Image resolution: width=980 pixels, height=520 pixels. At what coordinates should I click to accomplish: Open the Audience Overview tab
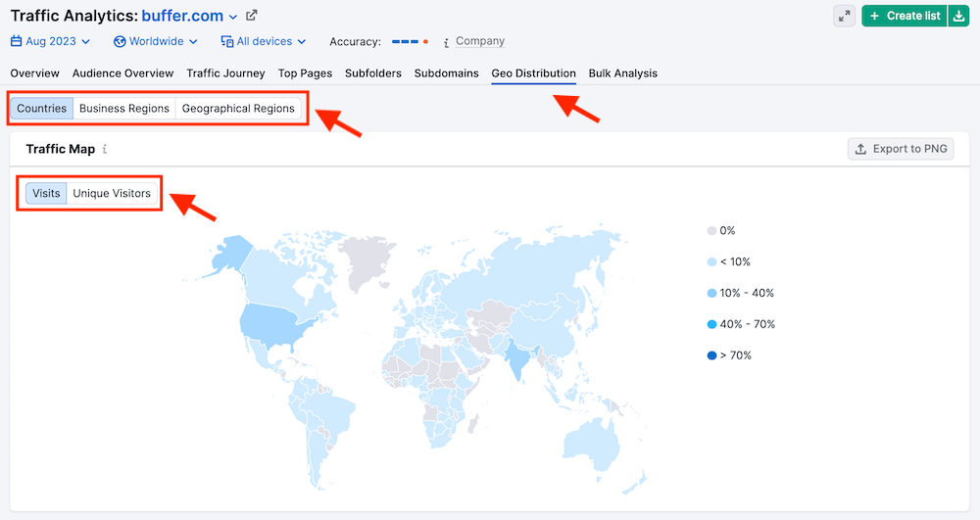122,73
